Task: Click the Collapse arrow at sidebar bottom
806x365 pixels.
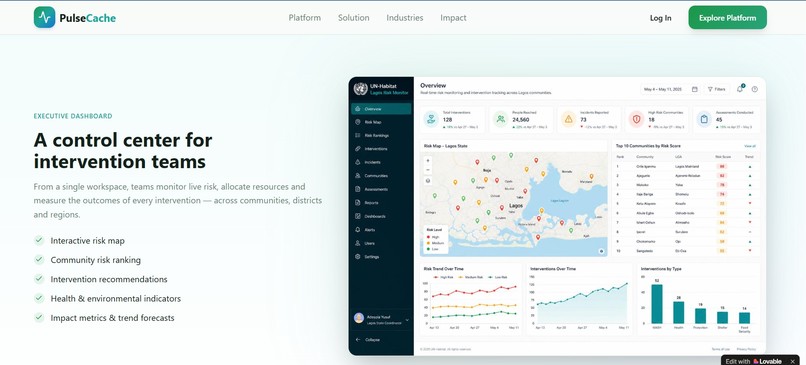Action: pyautogui.click(x=358, y=340)
